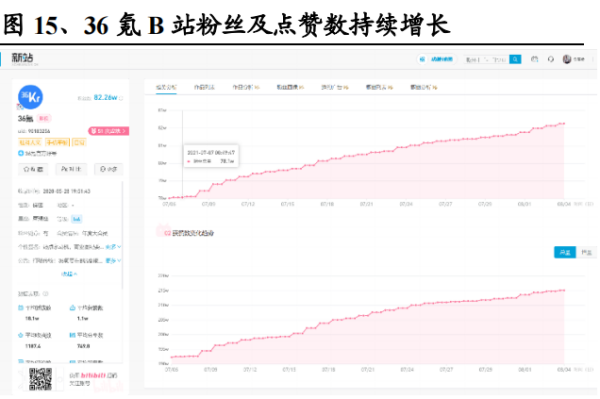Click the 07/09 label on upper chart axis
The image size is (600, 399).
tap(209, 204)
